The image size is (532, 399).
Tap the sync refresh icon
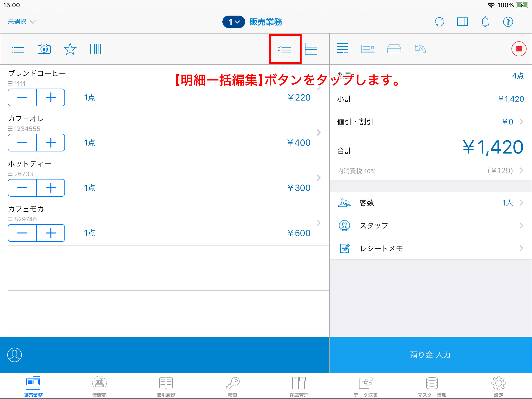tap(440, 22)
